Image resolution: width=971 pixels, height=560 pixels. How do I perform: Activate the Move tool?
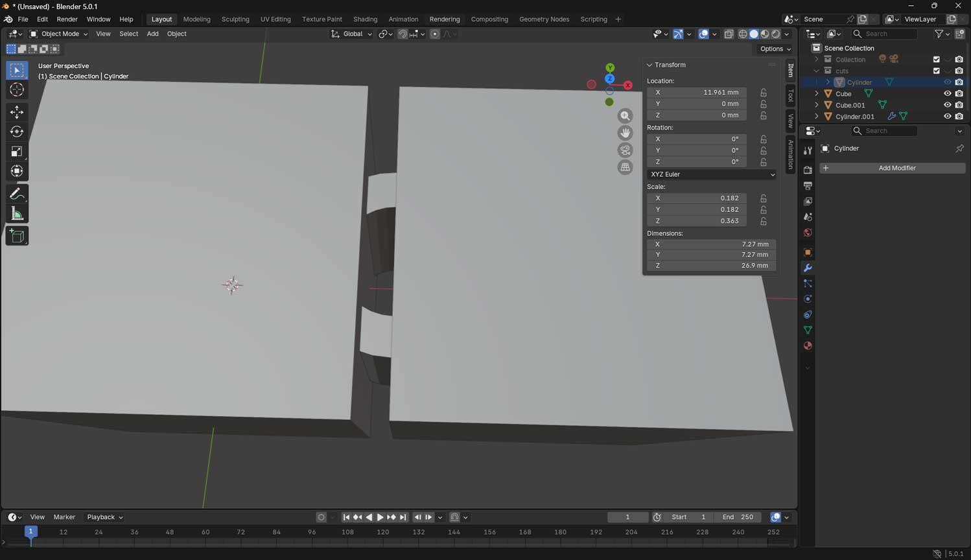17,112
